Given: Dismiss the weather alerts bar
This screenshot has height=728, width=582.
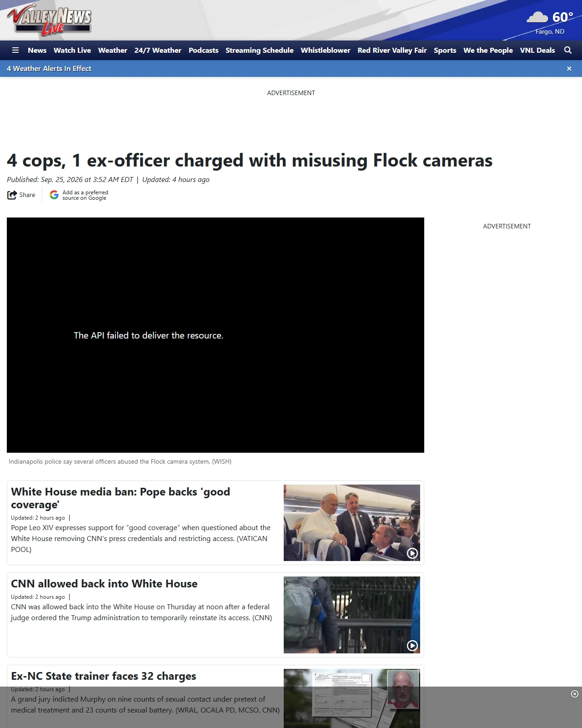Looking at the screenshot, I should click(569, 69).
